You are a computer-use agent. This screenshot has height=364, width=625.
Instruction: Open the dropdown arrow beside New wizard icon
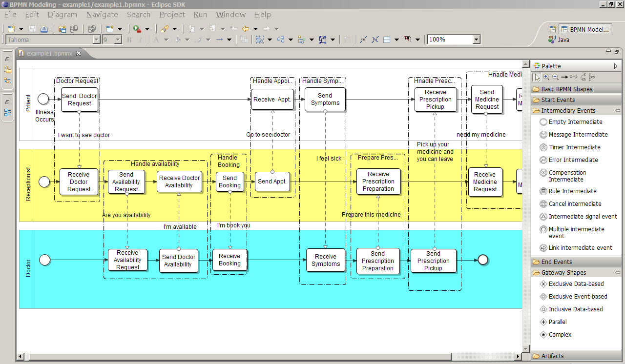point(21,29)
